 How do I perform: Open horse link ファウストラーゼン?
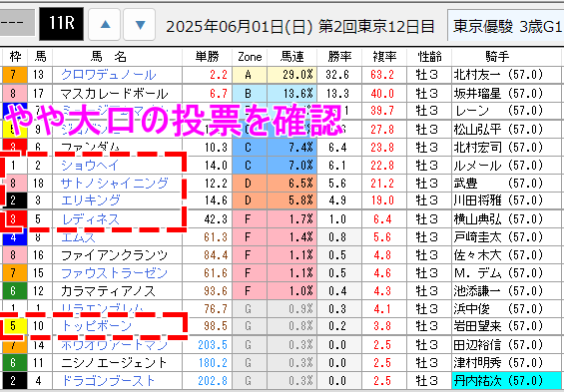[114, 273]
